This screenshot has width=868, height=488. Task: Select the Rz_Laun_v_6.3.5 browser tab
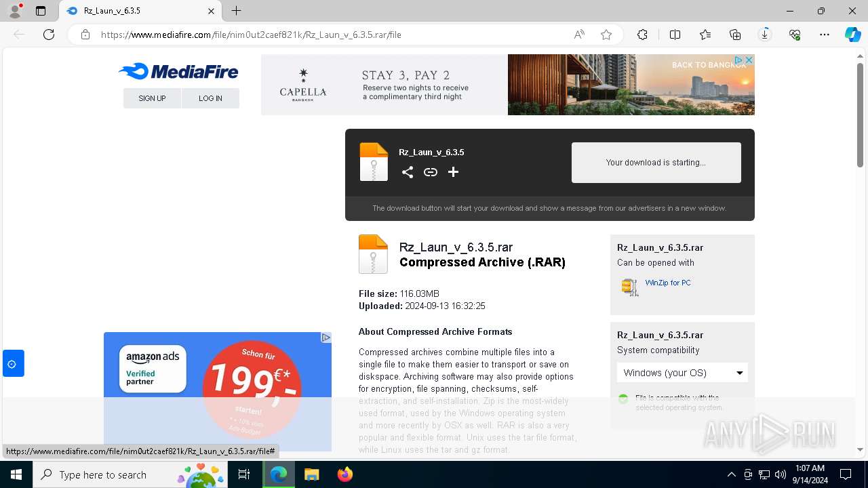(x=140, y=11)
